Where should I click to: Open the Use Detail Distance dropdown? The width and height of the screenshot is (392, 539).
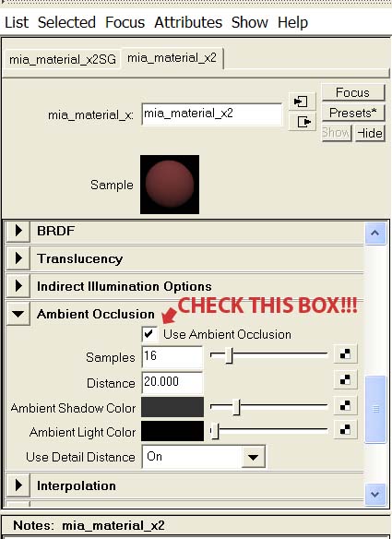point(204,457)
